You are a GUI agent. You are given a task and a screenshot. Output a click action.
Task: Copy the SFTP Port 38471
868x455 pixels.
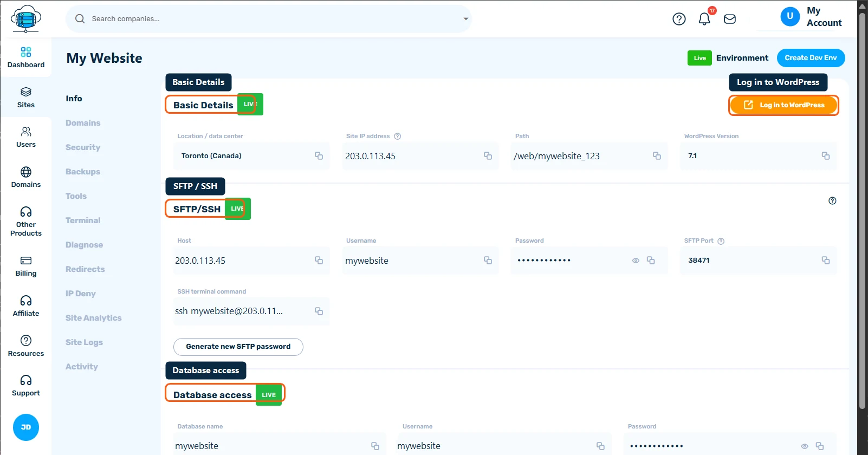click(826, 261)
